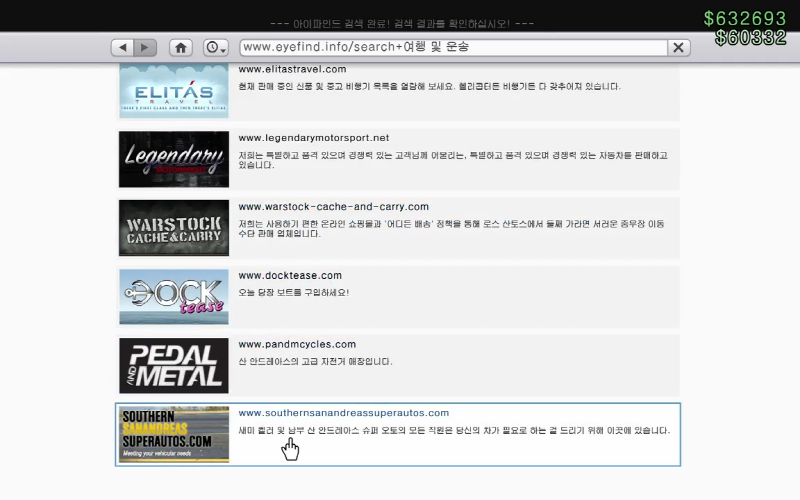Open the history clock dropdown
This screenshot has width=800, height=500.
pyautogui.click(x=216, y=47)
